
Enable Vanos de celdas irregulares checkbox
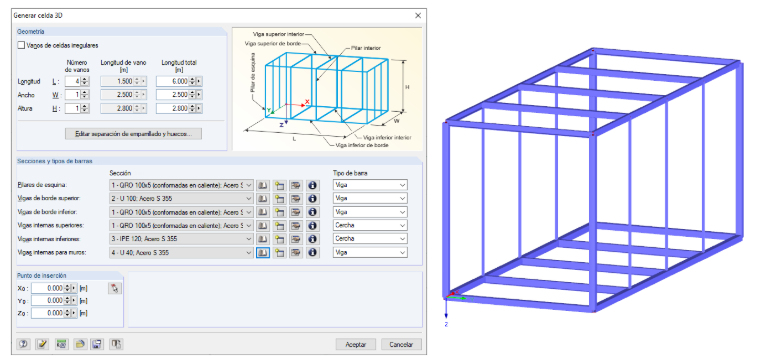21,46
